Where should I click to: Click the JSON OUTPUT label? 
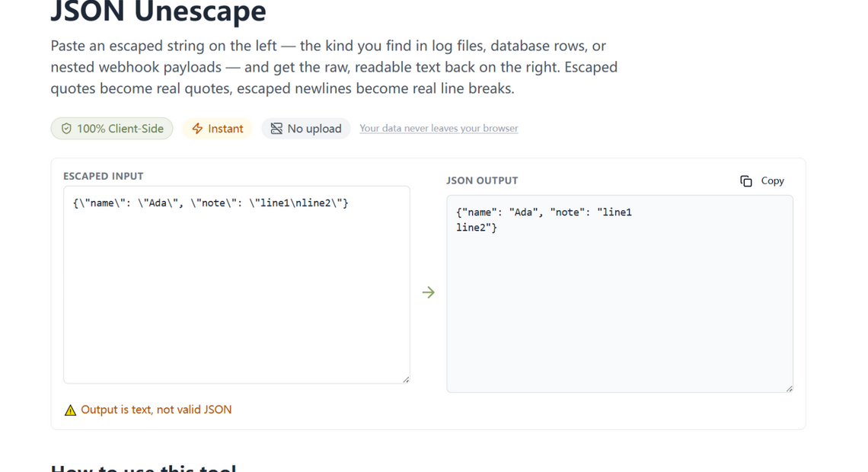click(x=482, y=180)
